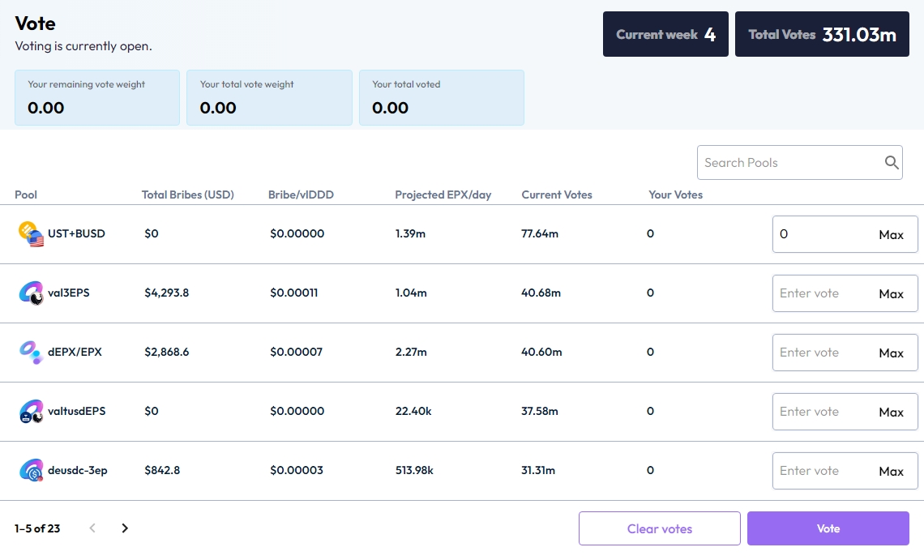Click the val3EPS pool icon
This screenshot has width=924, height=560.
31,293
